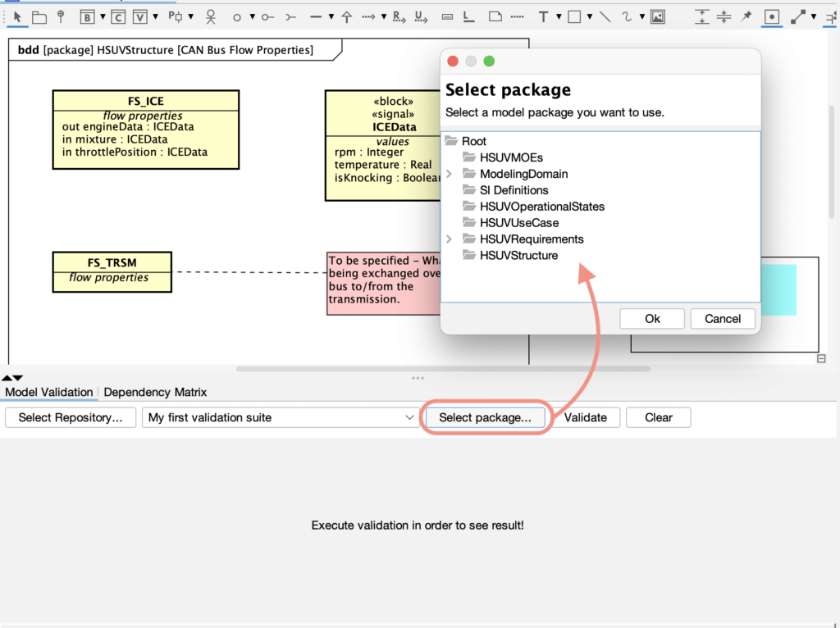Click the Validate button

586,417
